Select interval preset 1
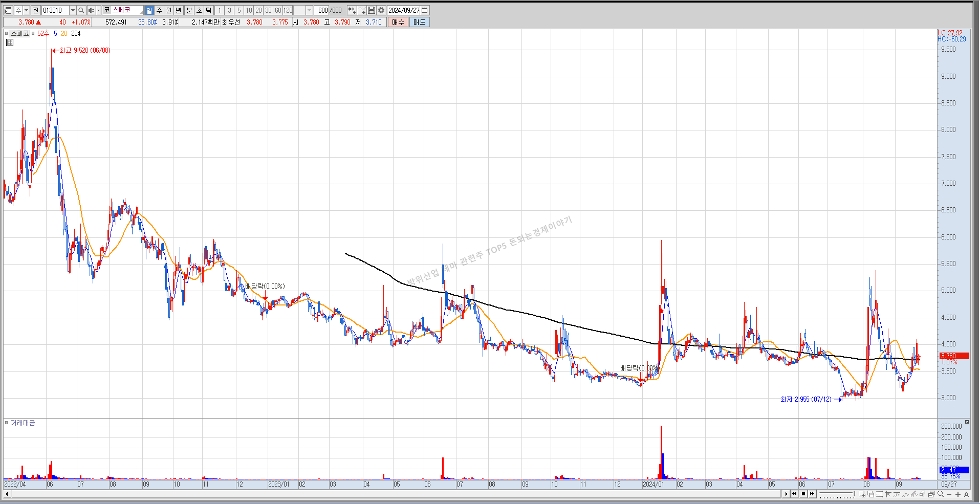This screenshot has height=504, width=980. (220, 10)
